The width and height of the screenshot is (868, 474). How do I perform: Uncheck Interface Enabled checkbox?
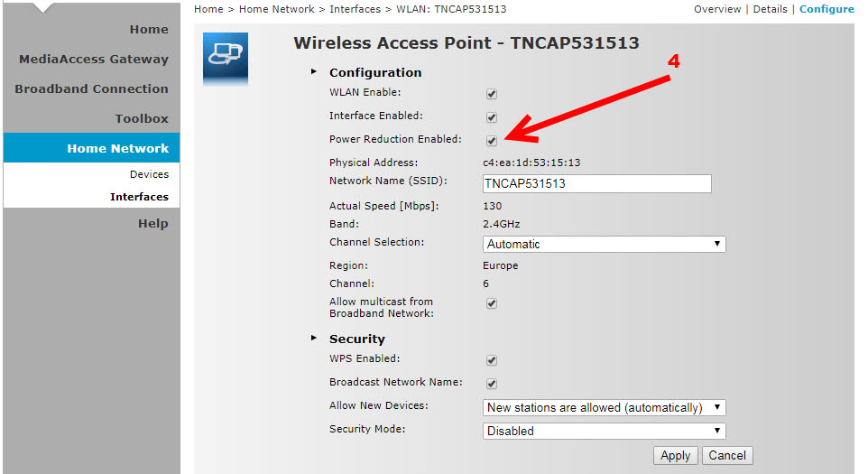(492, 116)
